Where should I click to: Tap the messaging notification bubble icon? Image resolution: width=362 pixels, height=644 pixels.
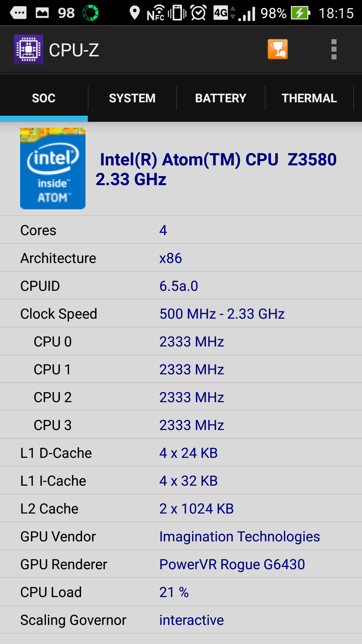point(18,13)
